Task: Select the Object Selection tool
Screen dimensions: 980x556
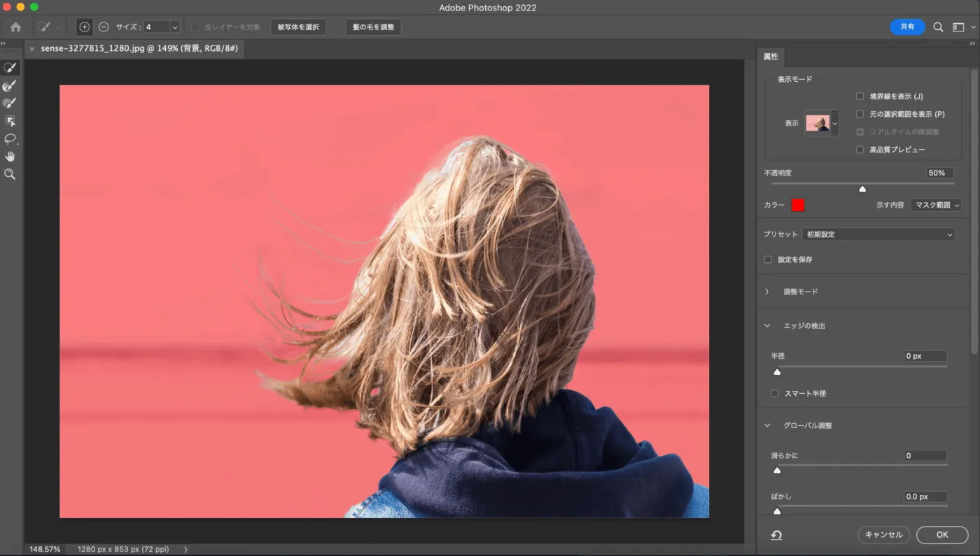Action: [x=10, y=121]
